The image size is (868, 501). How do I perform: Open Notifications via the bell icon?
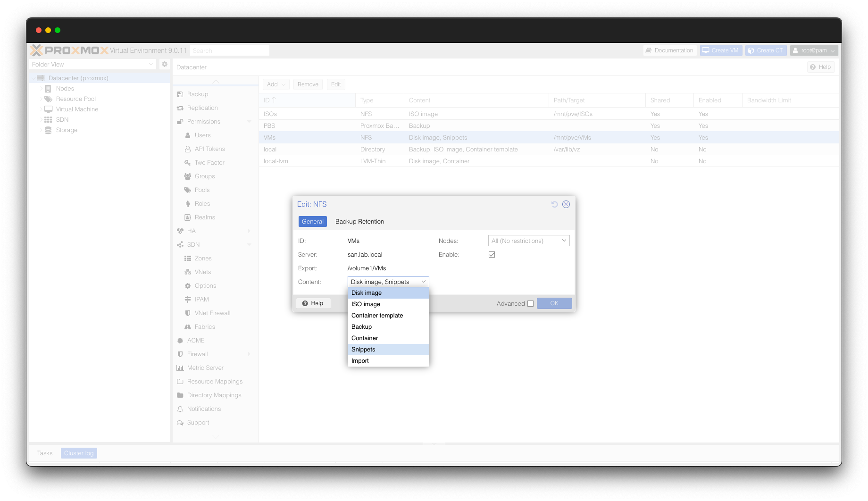pyautogui.click(x=180, y=409)
